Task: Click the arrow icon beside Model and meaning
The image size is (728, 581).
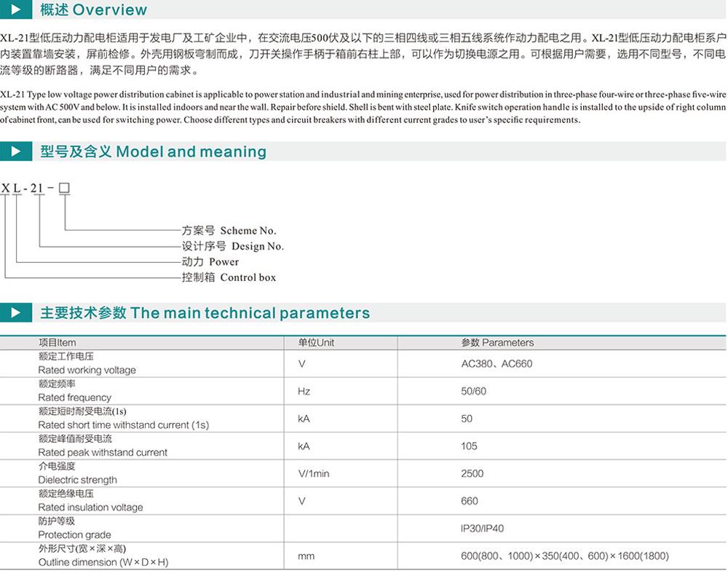Action: pos(15,151)
